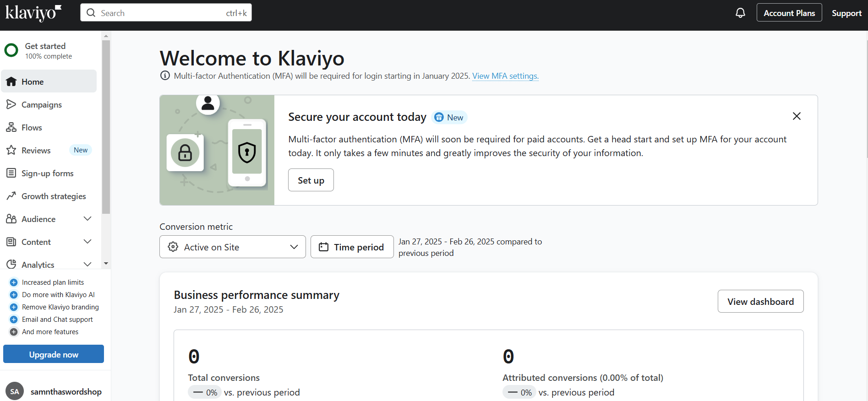The image size is (868, 401).
Task: Click the Increased plan limits text
Action: (x=53, y=282)
